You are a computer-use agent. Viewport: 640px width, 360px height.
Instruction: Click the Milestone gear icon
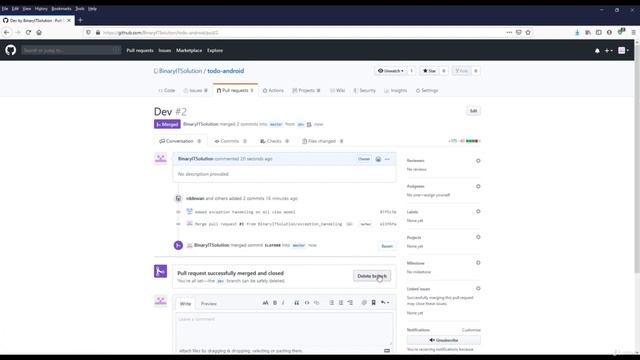(x=478, y=263)
